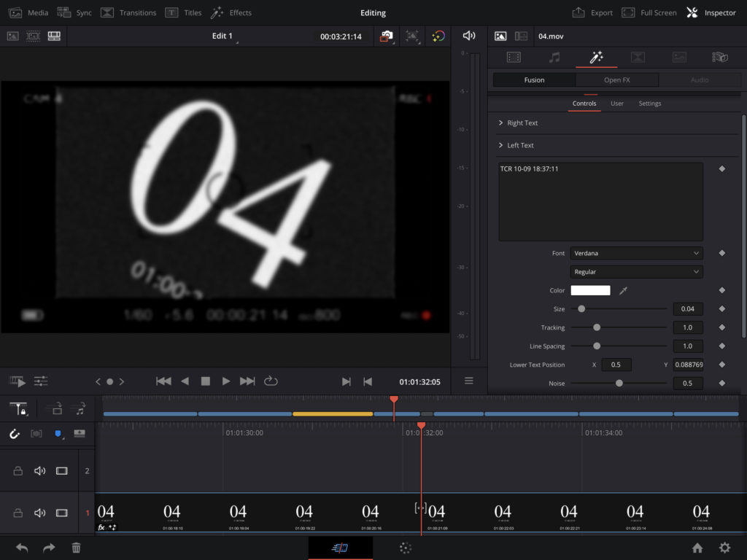Screen dimensions: 747x560
Task: Mute track 1 speaker icon
Action: 40,513
